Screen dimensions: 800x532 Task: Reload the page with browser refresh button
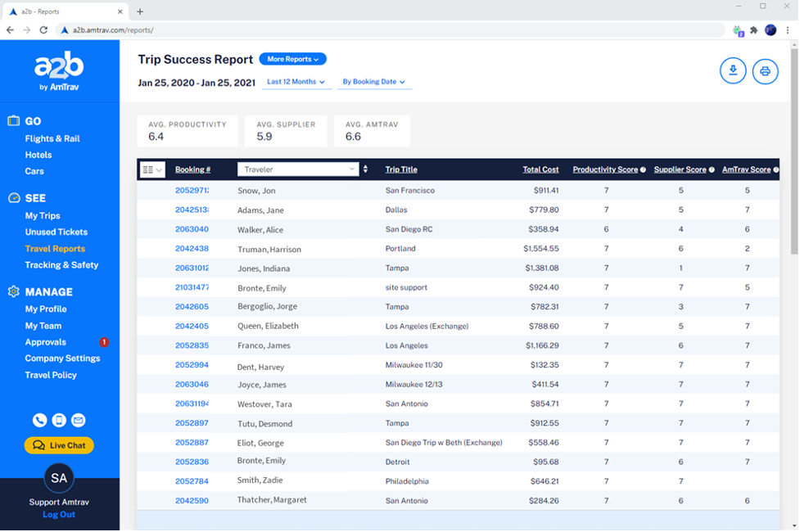pos(43,30)
